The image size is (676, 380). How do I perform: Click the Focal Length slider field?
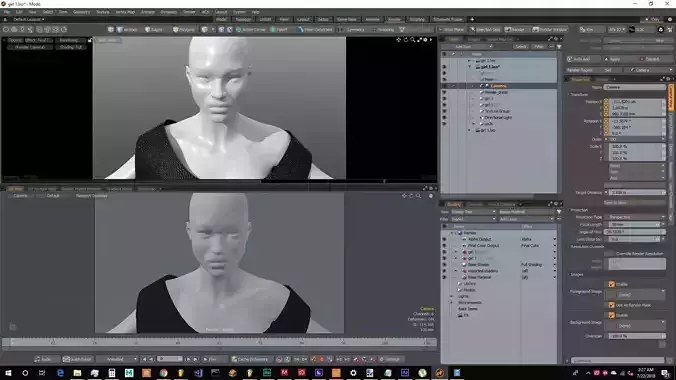635,224
